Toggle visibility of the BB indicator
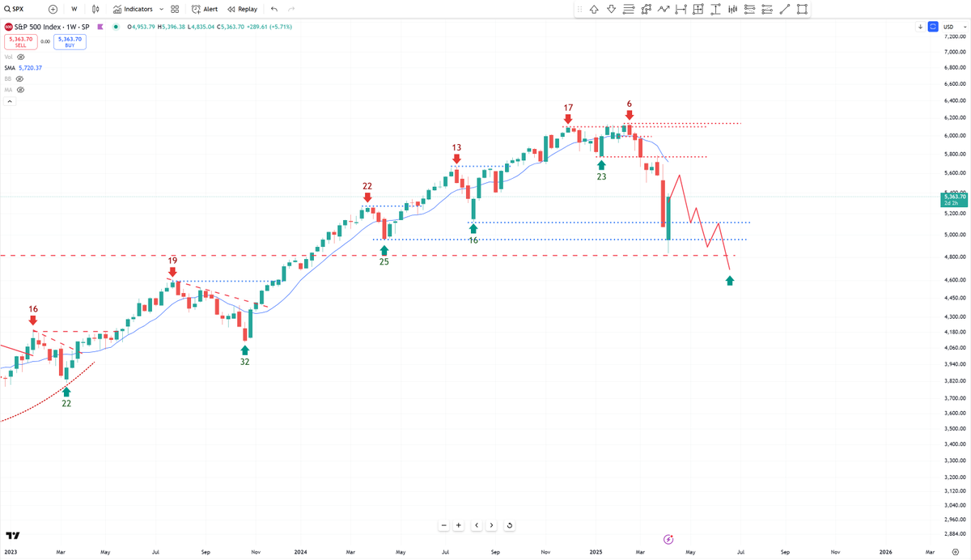The height and width of the screenshot is (560, 971). (19, 79)
